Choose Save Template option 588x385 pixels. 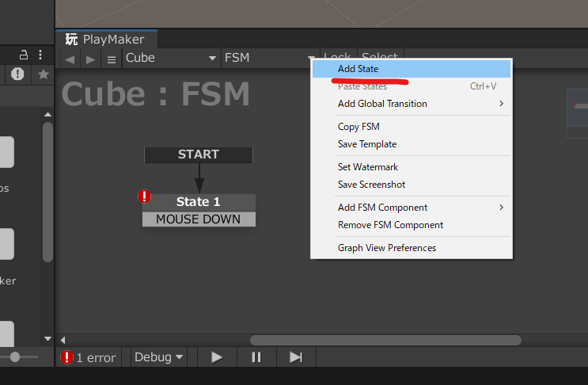click(x=412, y=144)
